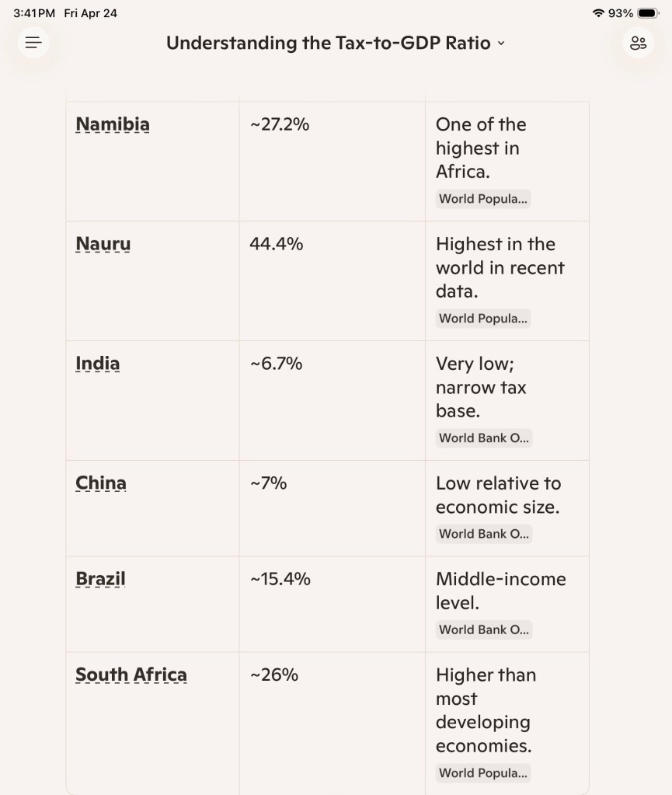Expand the conversation title dropdown chevron
672x795 pixels.
(501, 44)
